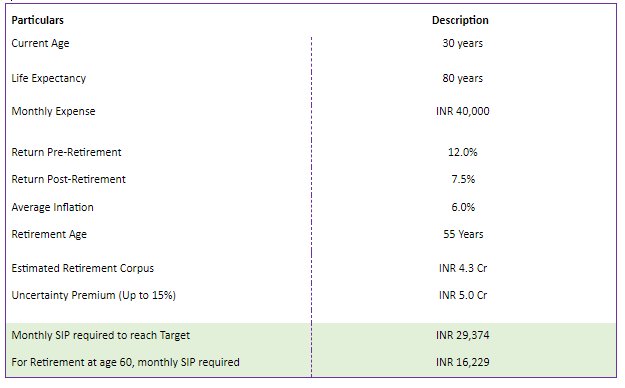Select the Life Expectancy label
Screen dimensions: 625x388
point(49,78)
